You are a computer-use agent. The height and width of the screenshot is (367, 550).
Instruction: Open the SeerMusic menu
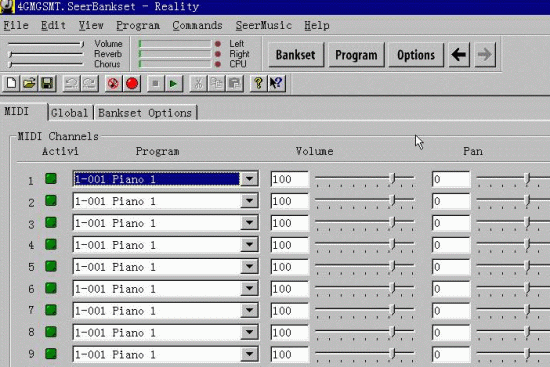click(x=263, y=25)
